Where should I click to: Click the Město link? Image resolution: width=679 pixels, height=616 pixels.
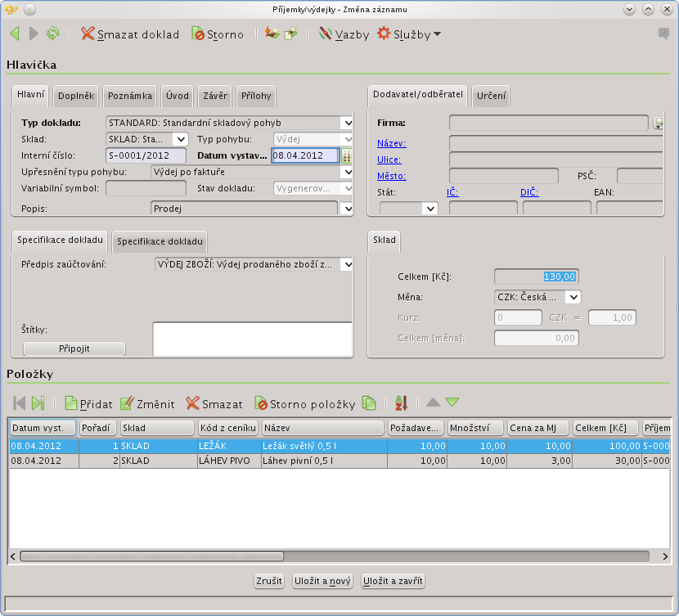tap(392, 176)
